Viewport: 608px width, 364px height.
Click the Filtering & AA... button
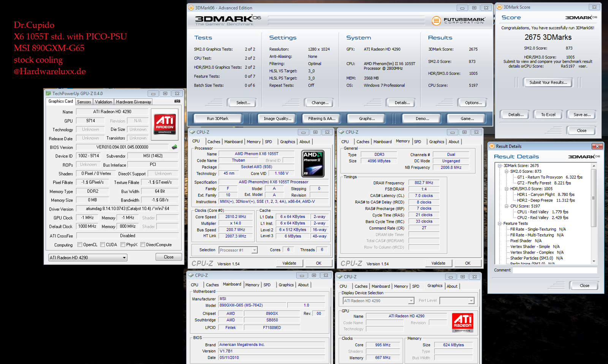click(x=321, y=118)
